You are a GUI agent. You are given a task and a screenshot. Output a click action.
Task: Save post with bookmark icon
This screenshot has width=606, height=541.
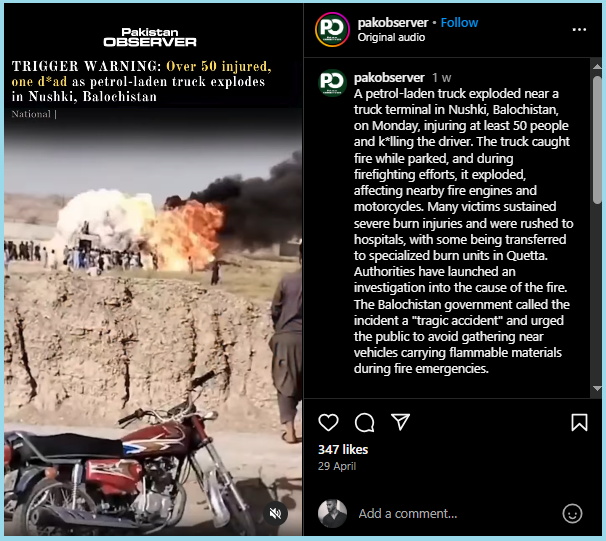click(579, 422)
